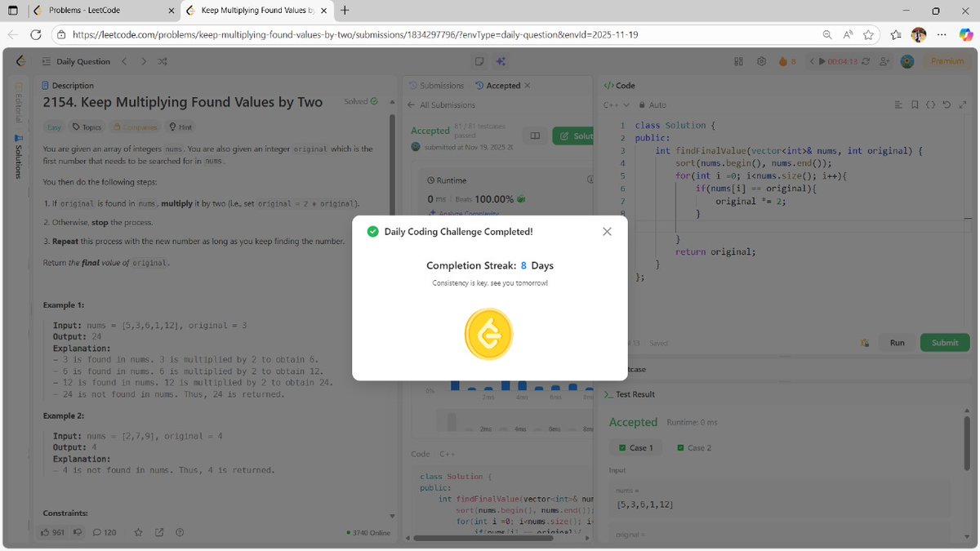This screenshot has height=551, width=980.
Task: Open the C++ language dropdown
Action: 617,104
